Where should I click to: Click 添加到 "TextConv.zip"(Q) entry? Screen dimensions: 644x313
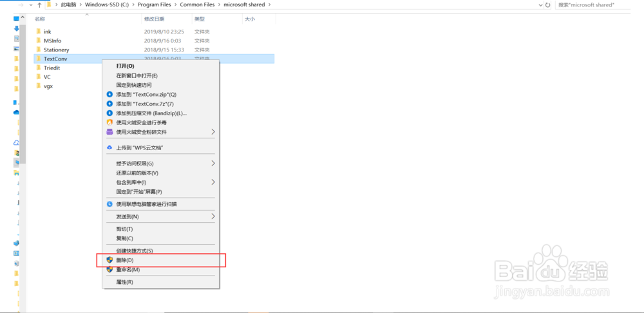point(161,94)
